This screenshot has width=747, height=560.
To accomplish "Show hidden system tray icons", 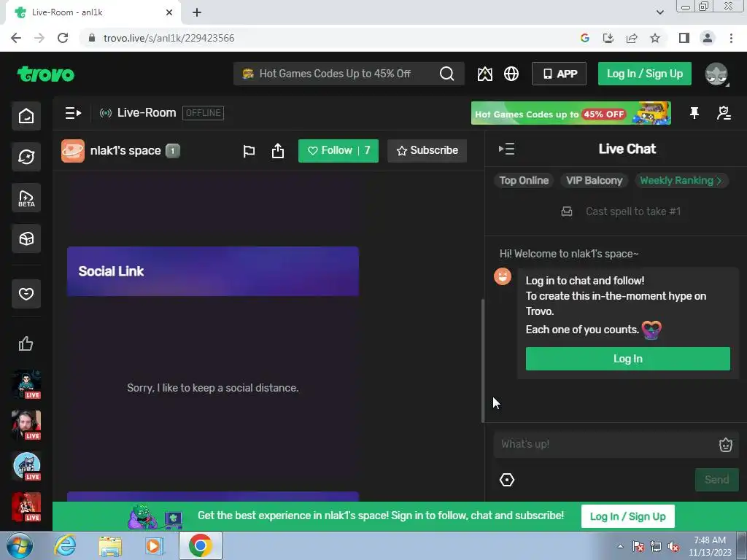I will coord(620,546).
